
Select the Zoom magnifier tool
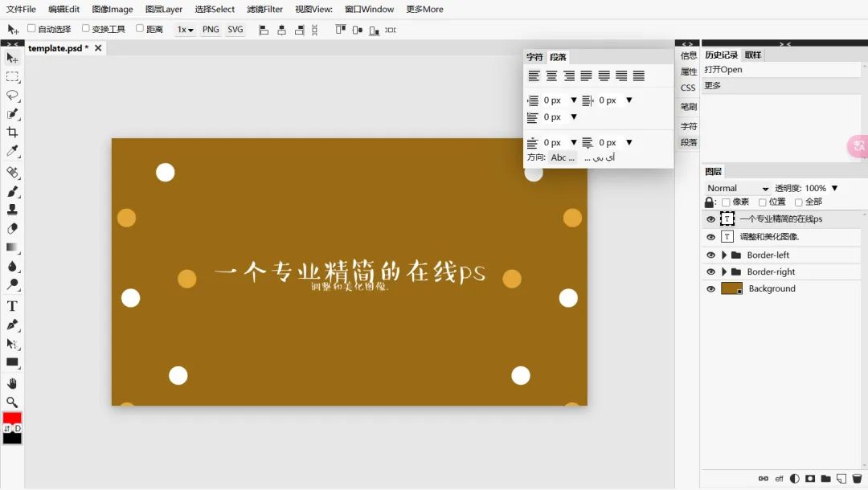(x=12, y=402)
